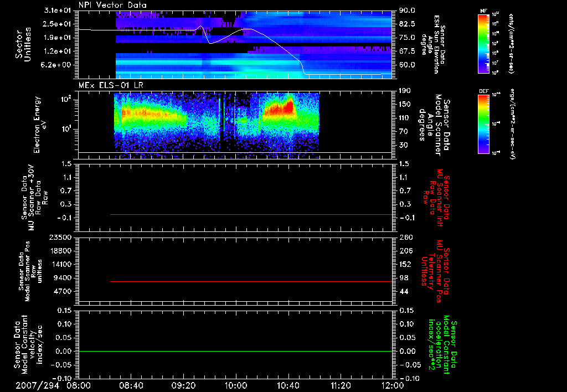The width and height of the screenshot is (567, 392).
Task: Click the 18800 scanner position tick value
Action: (x=61, y=251)
